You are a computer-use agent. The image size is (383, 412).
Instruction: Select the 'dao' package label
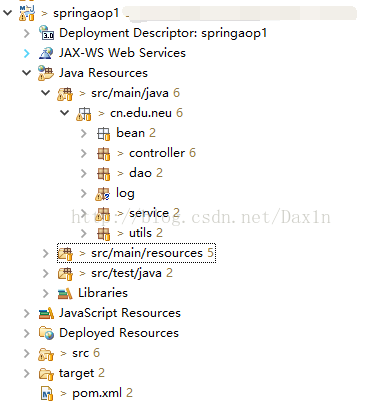click(140, 173)
